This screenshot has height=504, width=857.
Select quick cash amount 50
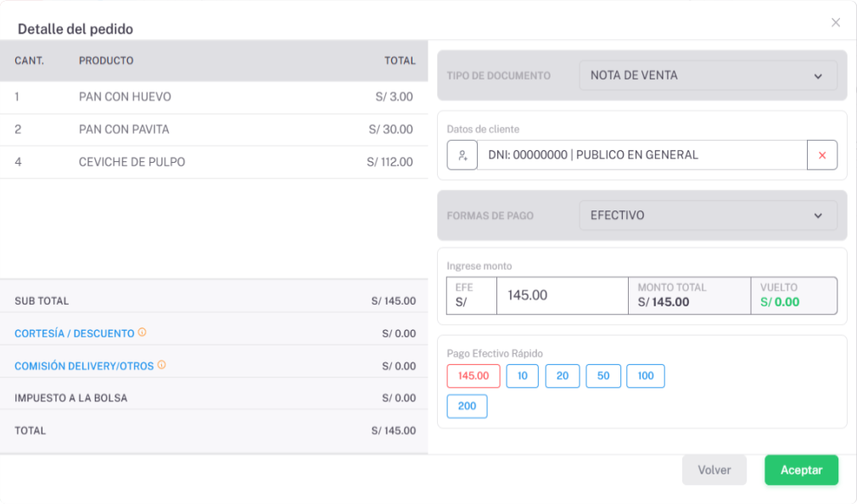click(603, 376)
